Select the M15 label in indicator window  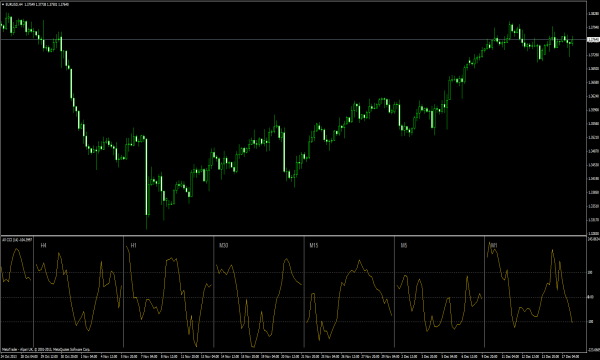point(314,245)
